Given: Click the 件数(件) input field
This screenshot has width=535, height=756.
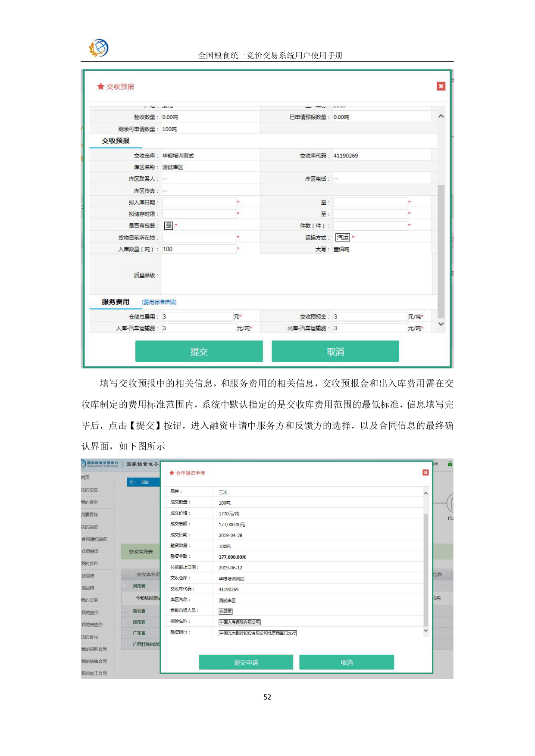Looking at the screenshot, I should click(x=370, y=225).
